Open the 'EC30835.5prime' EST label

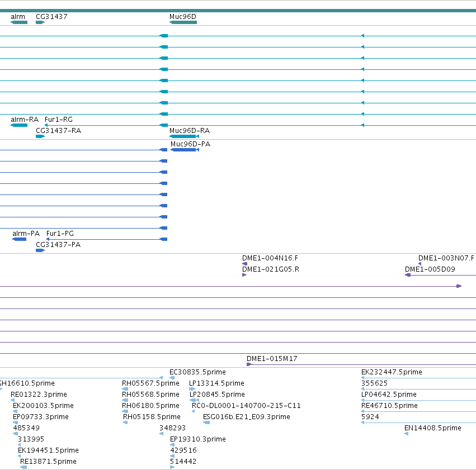pyautogui.click(x=197, y=372)
